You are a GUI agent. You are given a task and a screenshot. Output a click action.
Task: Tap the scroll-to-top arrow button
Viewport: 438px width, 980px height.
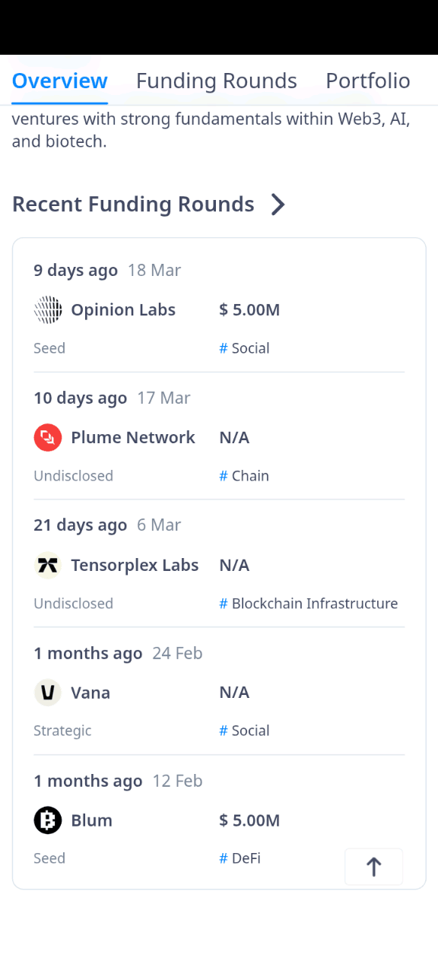point(373,867)
